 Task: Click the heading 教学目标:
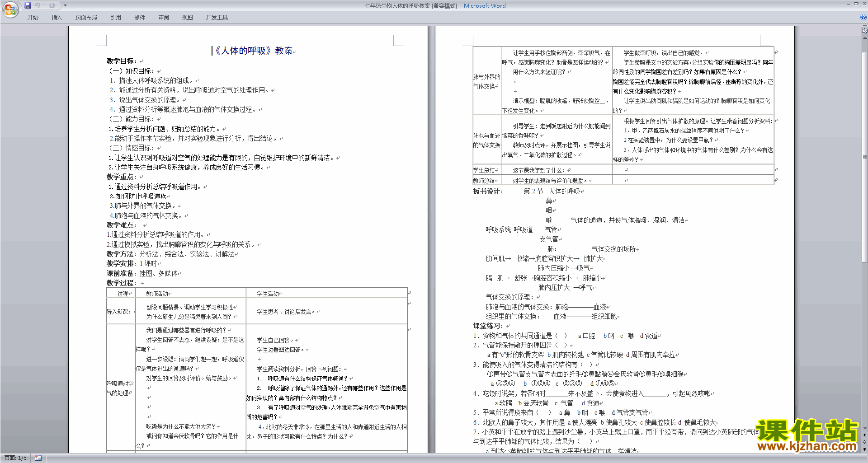[122, 61]
